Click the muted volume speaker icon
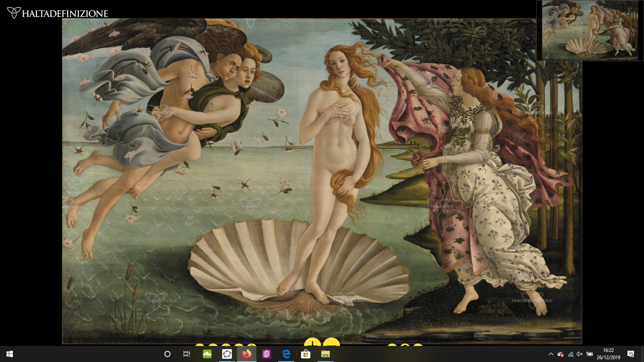 (x=580, y=354)
